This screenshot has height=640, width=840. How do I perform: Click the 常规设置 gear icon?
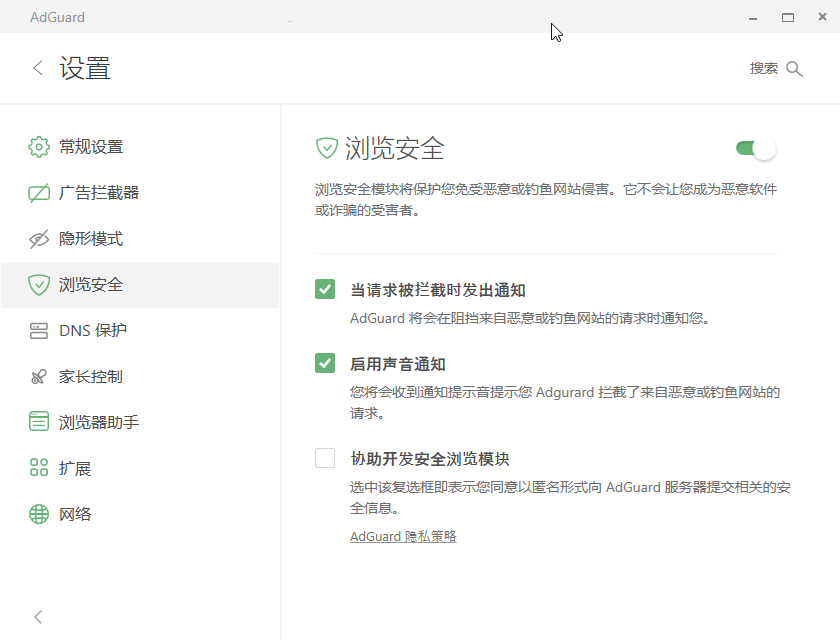(x=39, y=147)
